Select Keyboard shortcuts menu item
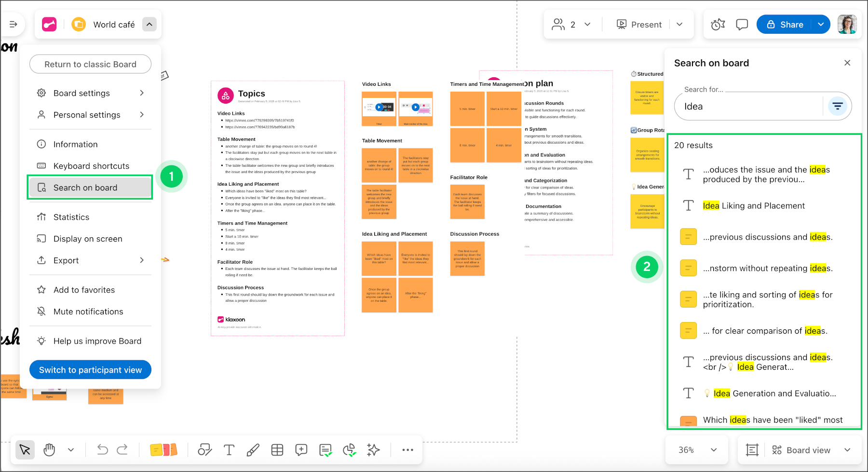 coord(91,166)
